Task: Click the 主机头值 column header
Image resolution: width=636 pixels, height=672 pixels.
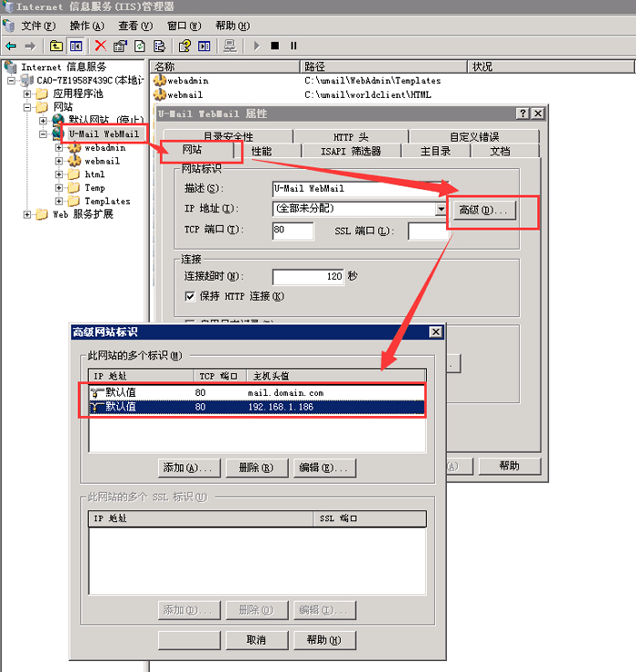Action: click(x=337, y=376)
